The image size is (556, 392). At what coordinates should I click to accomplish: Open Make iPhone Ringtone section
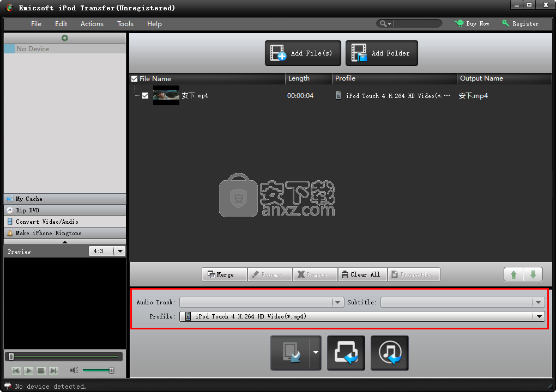pos(64,233)
